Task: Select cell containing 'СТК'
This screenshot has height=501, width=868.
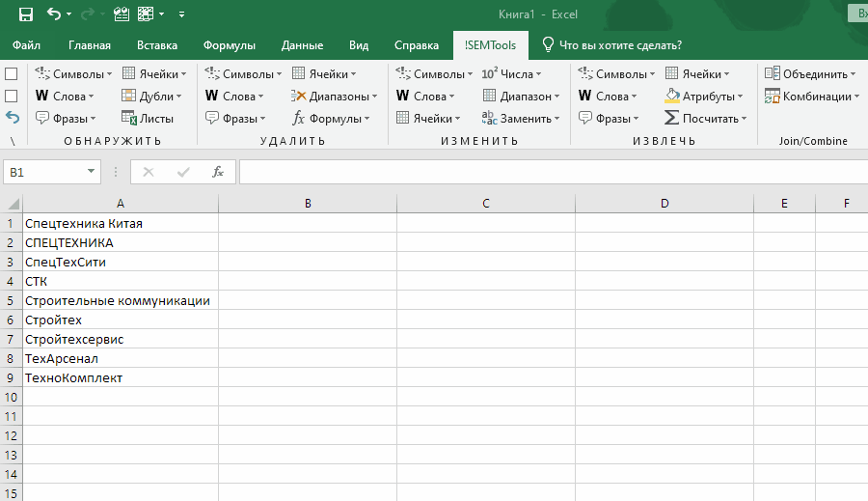Action: 121,282
